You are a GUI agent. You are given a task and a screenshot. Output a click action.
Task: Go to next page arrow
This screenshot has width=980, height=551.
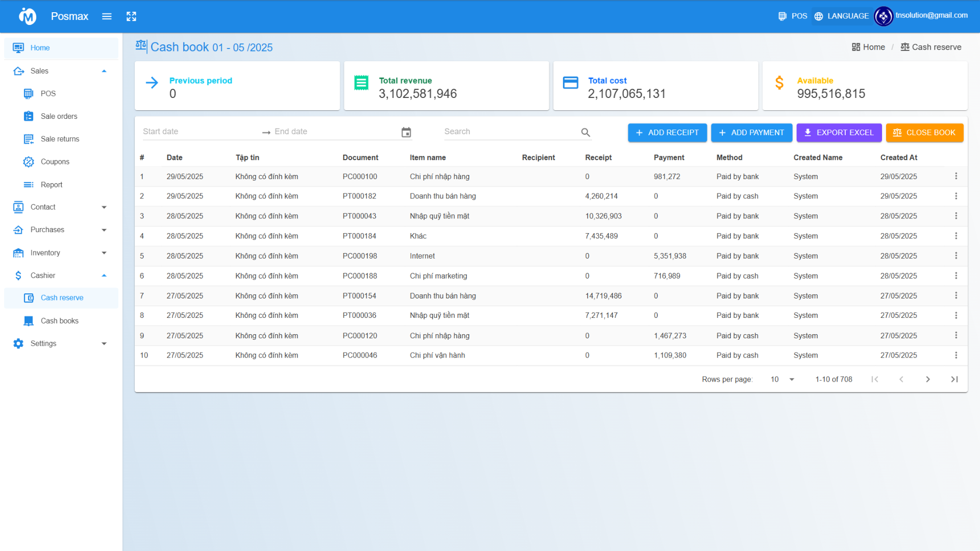[928, 379]
